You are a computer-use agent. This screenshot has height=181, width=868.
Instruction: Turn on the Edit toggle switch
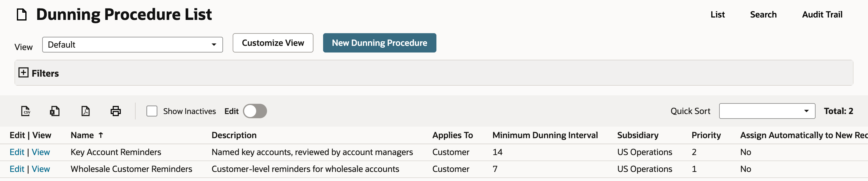pyautogui.click(x=255, y=111)
